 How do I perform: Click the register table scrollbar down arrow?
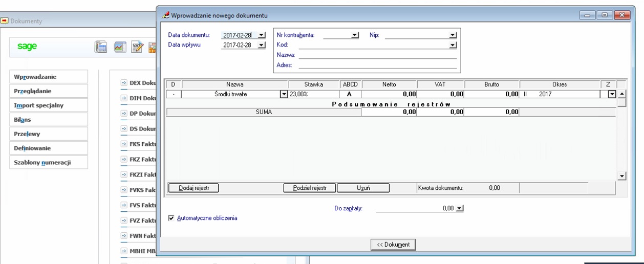[622, 176]
